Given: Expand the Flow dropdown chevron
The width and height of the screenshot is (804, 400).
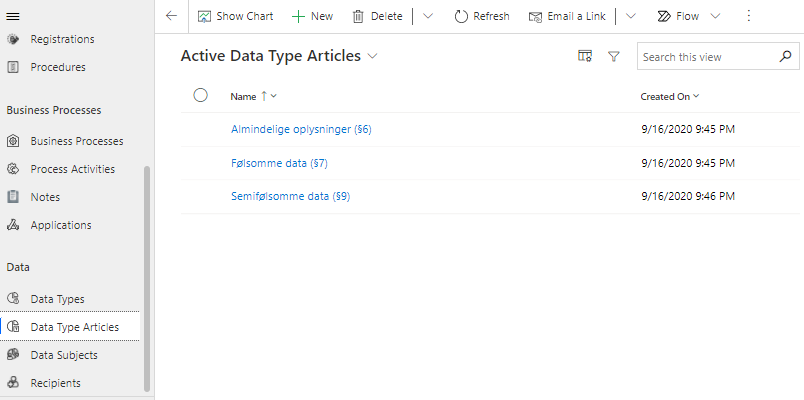Looking at the screenshot, I should [715, 16].
